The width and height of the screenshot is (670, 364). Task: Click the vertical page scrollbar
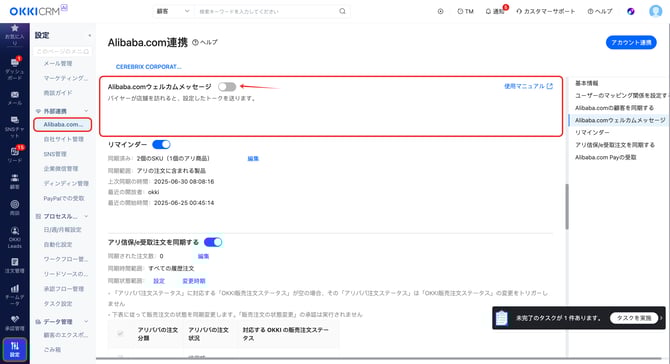(567, 207)
